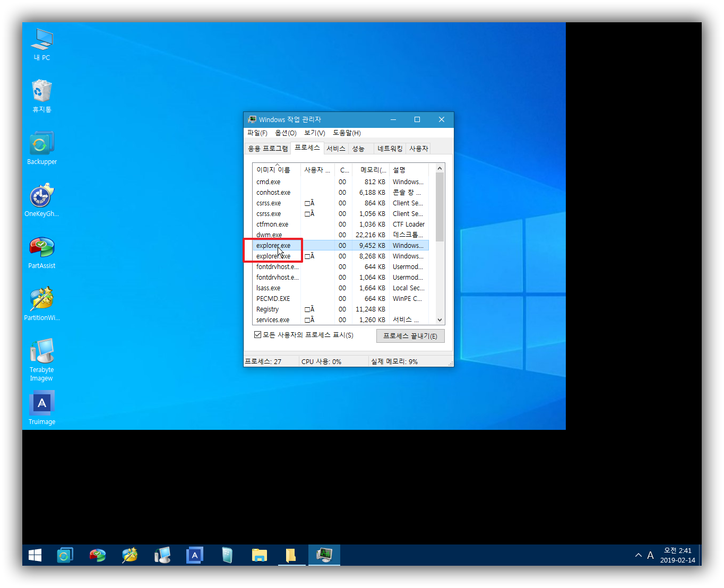Click the CPU 사용: 0% status entry
This screenshot has height=588, width=724.
(333, 361)
